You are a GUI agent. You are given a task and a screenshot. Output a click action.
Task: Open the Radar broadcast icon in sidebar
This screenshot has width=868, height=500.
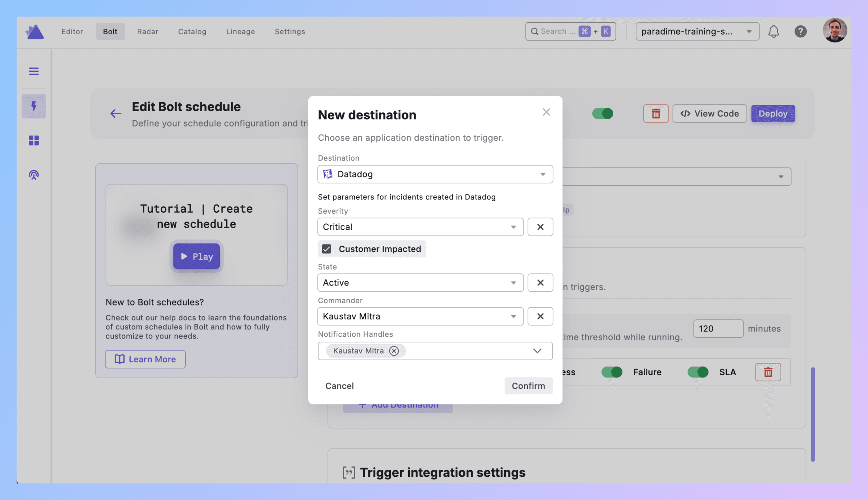(34, 175)
